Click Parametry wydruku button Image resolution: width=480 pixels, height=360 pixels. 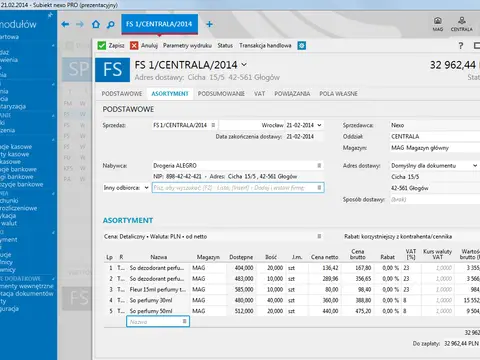(187, 46)
